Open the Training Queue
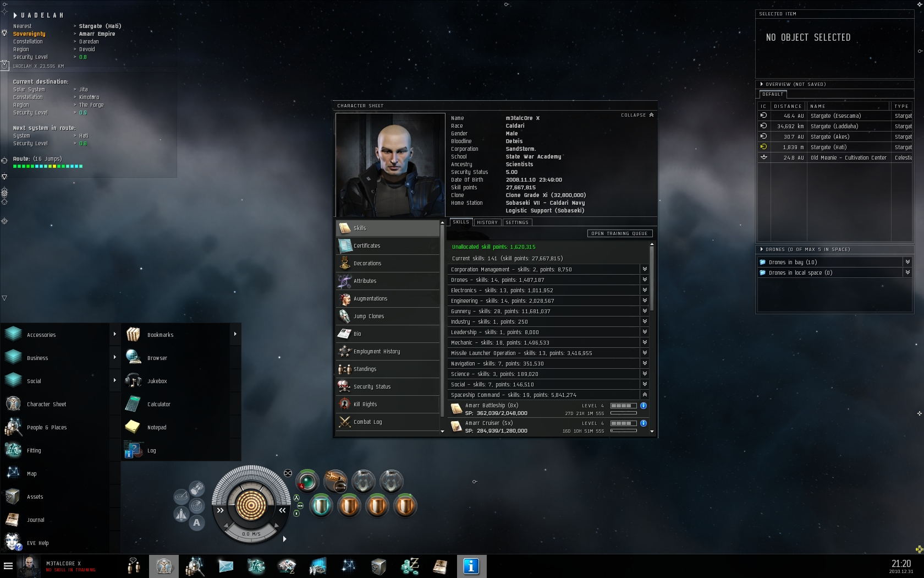924x578 pixels. coord(620,233)
